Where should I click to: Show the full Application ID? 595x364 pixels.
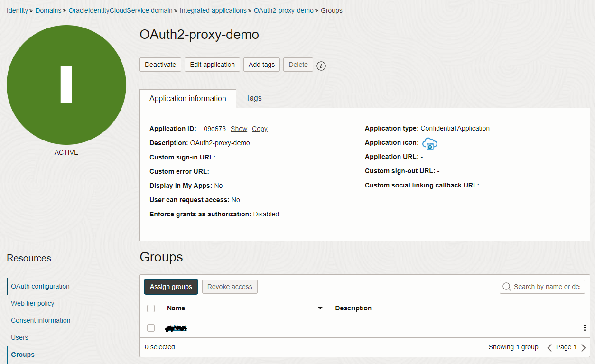click(x=239, y=129)
